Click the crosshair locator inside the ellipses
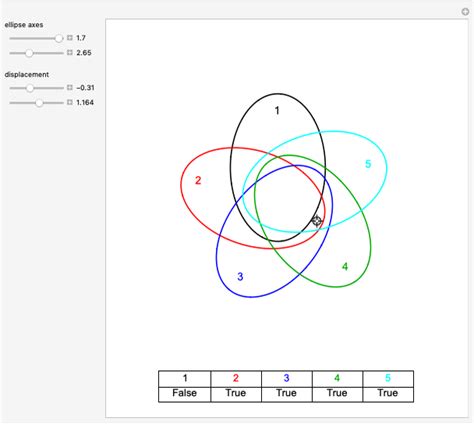474x425 pixels. [317, 221]
